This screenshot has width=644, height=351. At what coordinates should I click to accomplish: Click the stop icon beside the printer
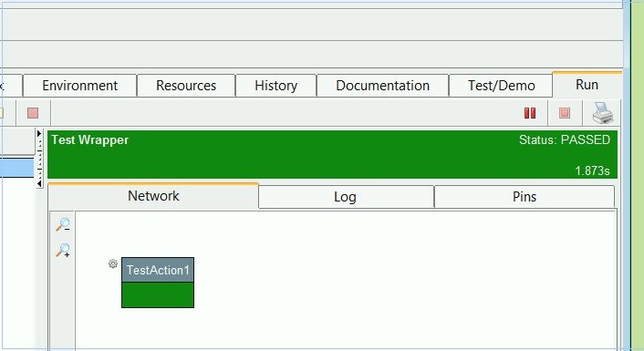click(565, 113)
